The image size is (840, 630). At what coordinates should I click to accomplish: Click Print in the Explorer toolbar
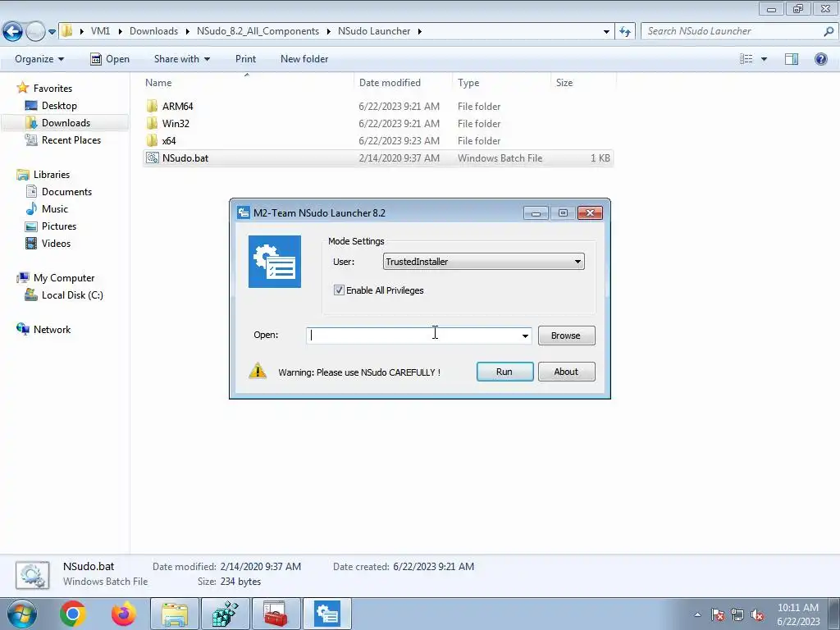[245, 59]
